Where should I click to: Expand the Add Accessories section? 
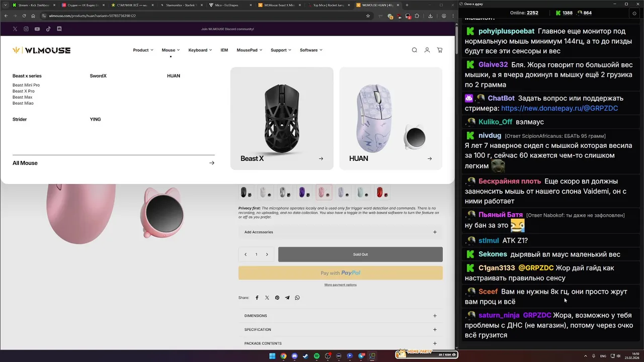point(341,232)
